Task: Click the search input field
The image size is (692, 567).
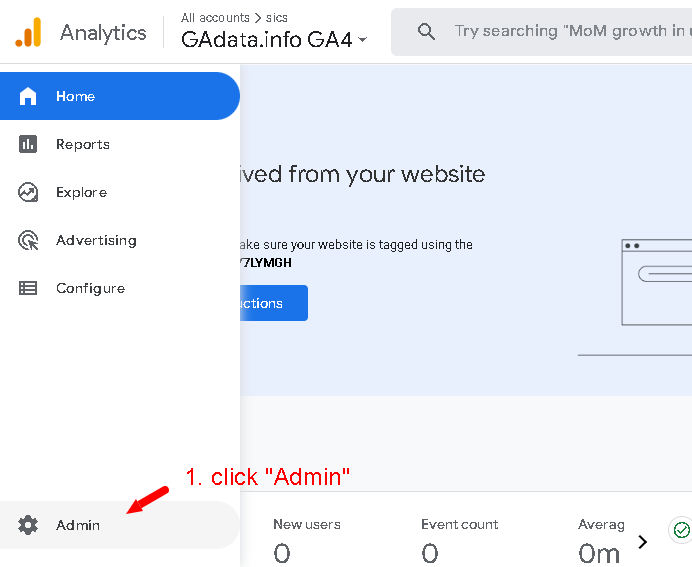Action: coord(570,32)
